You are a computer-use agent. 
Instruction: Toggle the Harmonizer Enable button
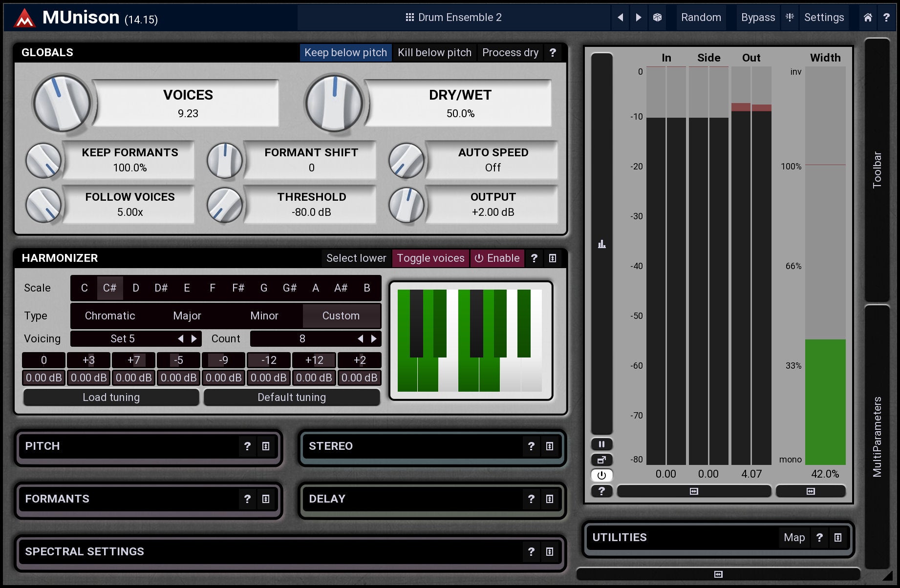[497, 258]
